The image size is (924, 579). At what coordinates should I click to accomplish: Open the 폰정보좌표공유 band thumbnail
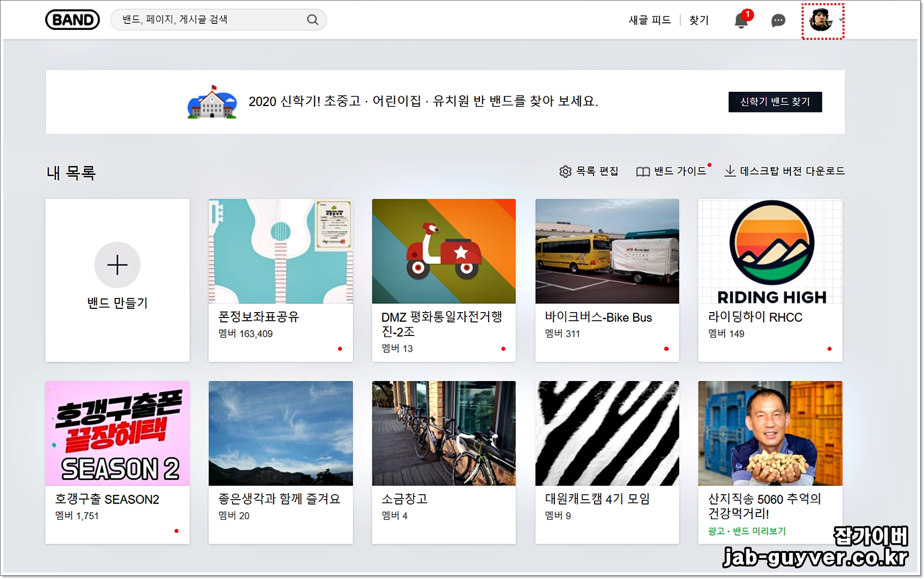coord(280,251)
